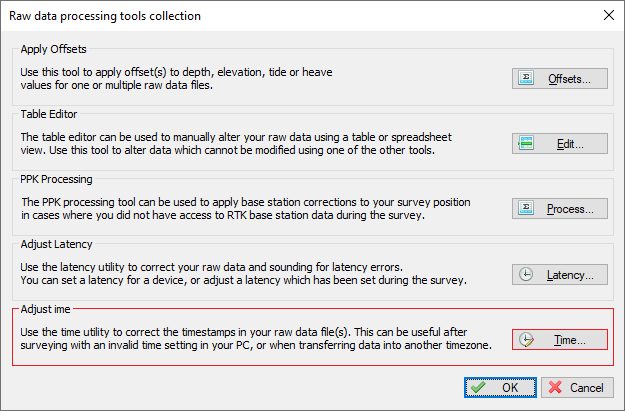
Task: Confirm the dialog with OK
Action: click(x=500, y=387)
